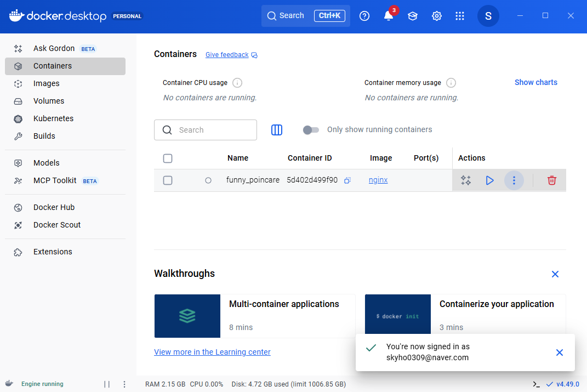This screenshot has width=587, height=392.
Task: Toggle Only show running containers
Action: [311, 130]
